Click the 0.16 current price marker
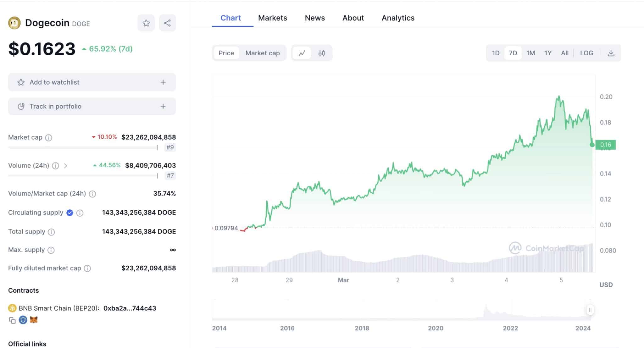This screenshot has width=644, height=348. pos(605,145)
